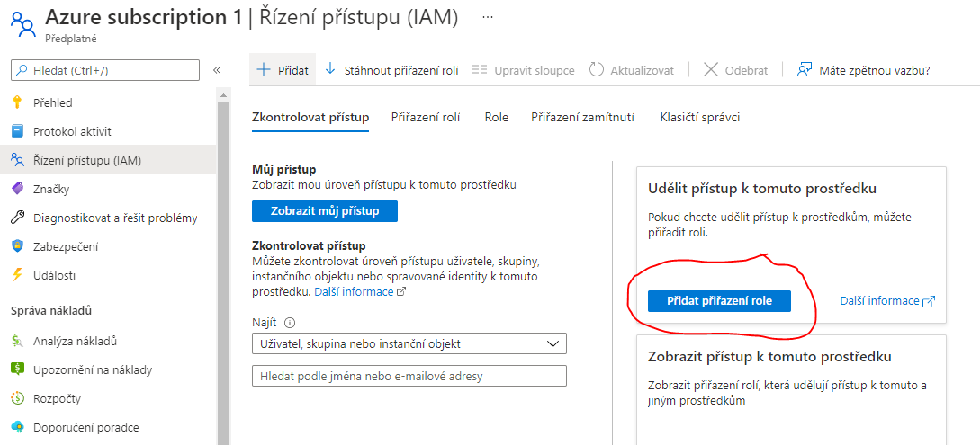Viewport: 980px width, 445px height.
Task: Click the Přehled key icon
Action: click(x=16, y=102)
